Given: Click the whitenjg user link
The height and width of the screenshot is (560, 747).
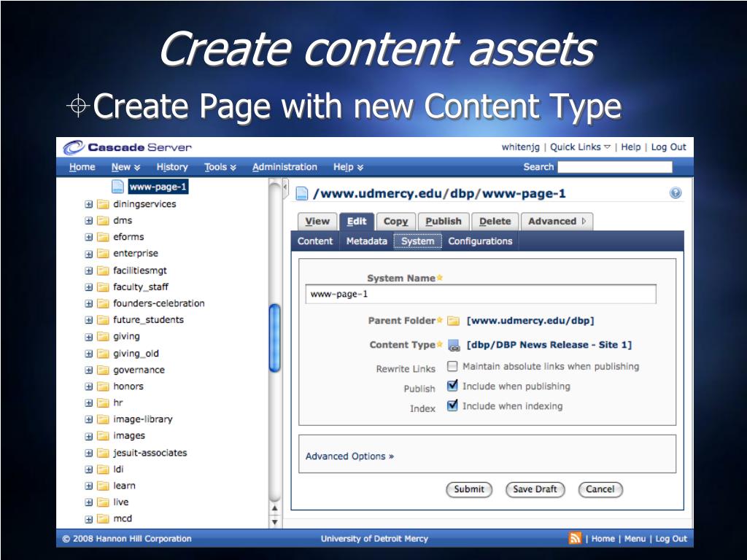Looking at the screenshot, I should 521,147.
